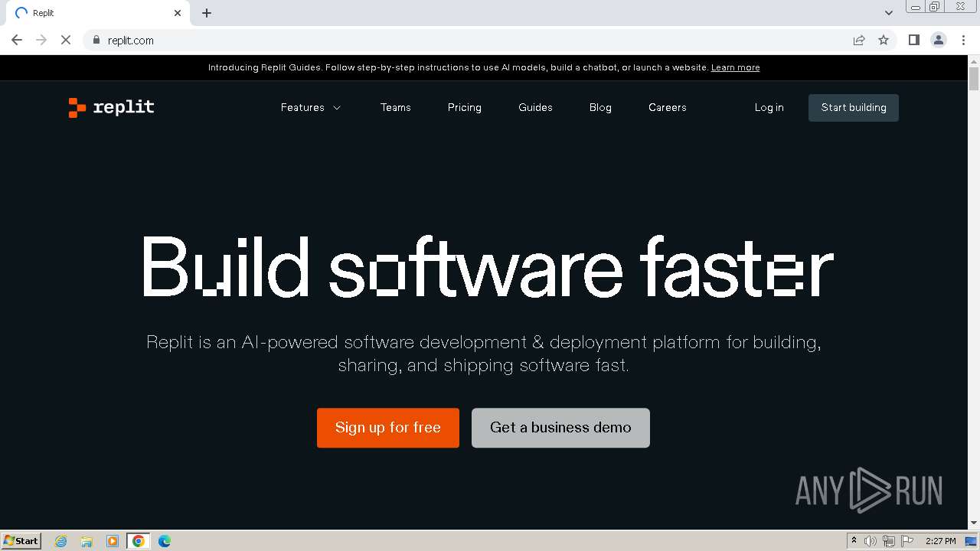Image resolution: width=980 pixels, height=551 pixels.
Task: Open Microsoft Edge from taskbar
Action: pos(165,541)
